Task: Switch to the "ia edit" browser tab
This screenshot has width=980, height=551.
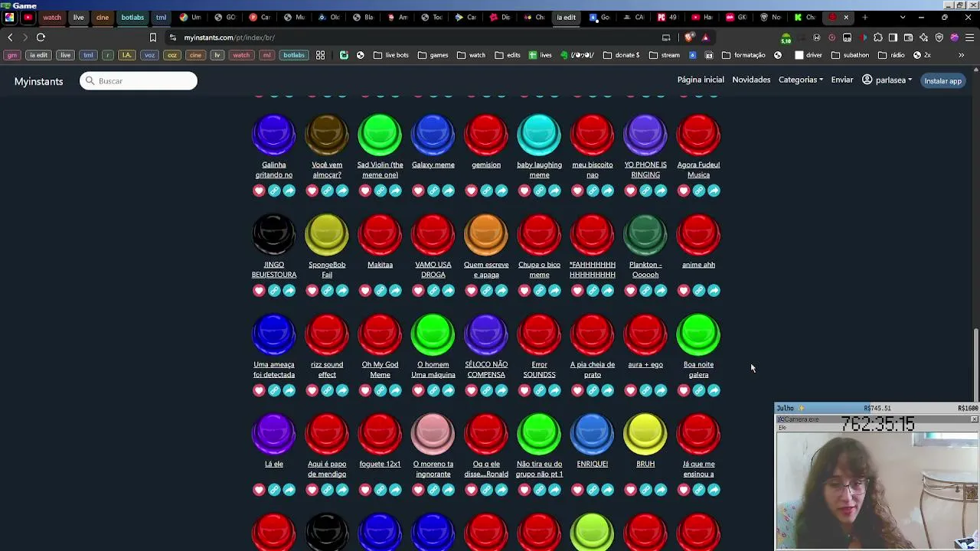Action: pos(566,17)
